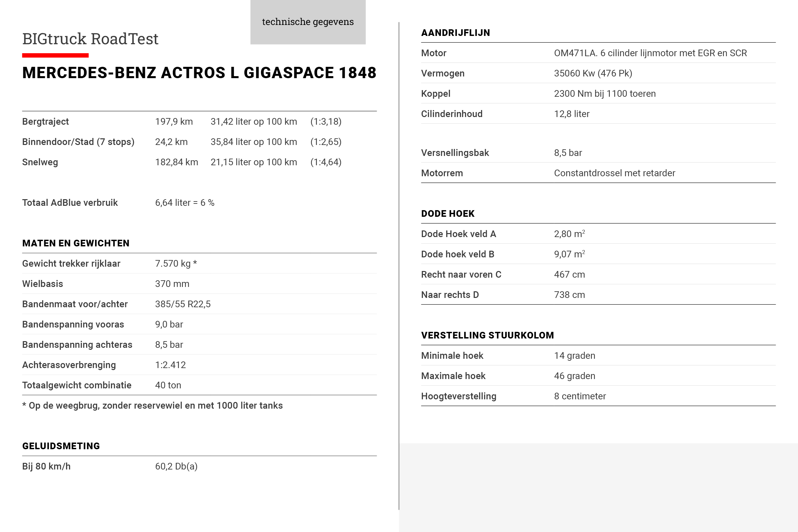Select the value '24,2 km'
This screenshot has width=798, height=532.
coord(171,142)
